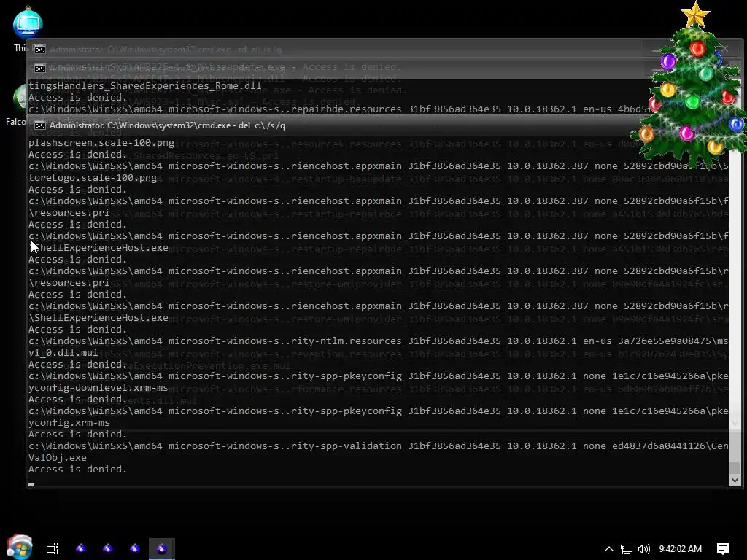Click the 9:42:02 AM taskbar clock
The image size is (747, 560).
pyautogui.click(x=681, y=549)
